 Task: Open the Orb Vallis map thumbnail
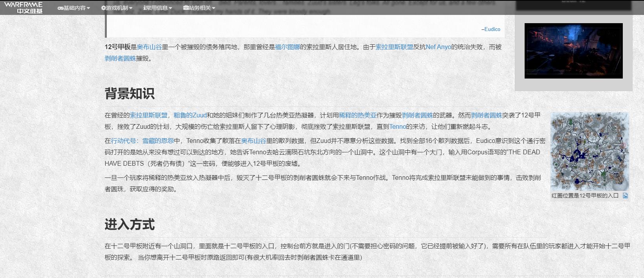(590, 152)
